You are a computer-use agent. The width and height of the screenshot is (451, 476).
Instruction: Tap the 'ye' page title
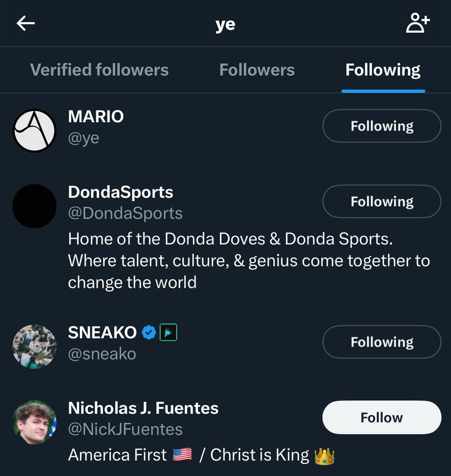click(226, 24)
